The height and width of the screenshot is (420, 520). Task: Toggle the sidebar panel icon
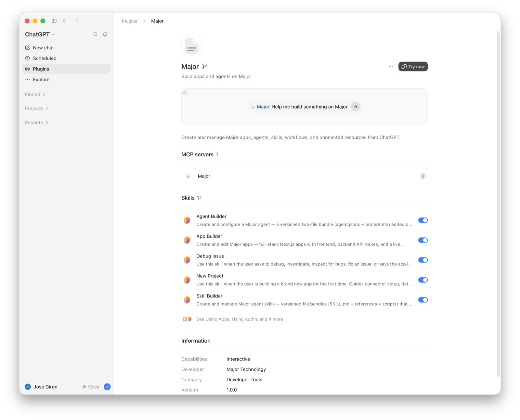click(54, 21)
